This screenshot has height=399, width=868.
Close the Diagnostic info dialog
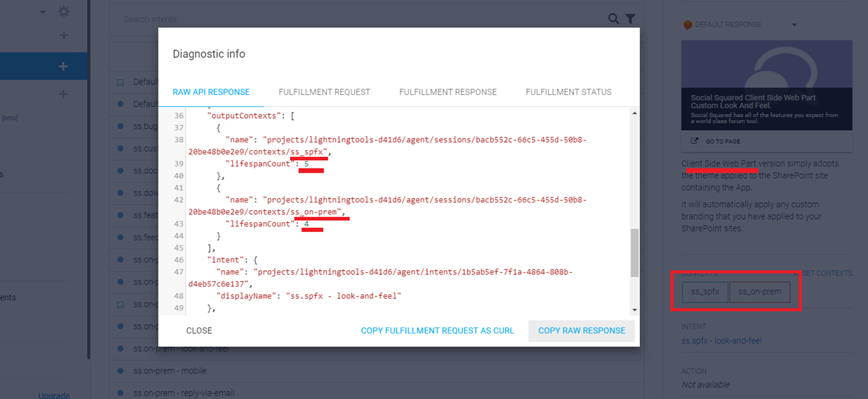tap(199, 331)
